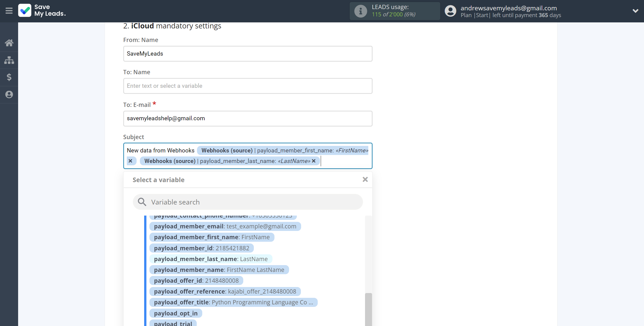The width and height of the screenshot is (644, 326).
Task: Click the account email andrewsavemyleads@gmail.com
Action: pyautogui.click(x=509, y=8)
